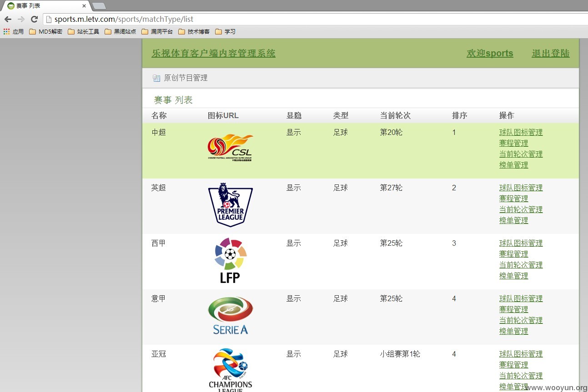Reload the page with refresh icon
588x392 pixels.
34,19
